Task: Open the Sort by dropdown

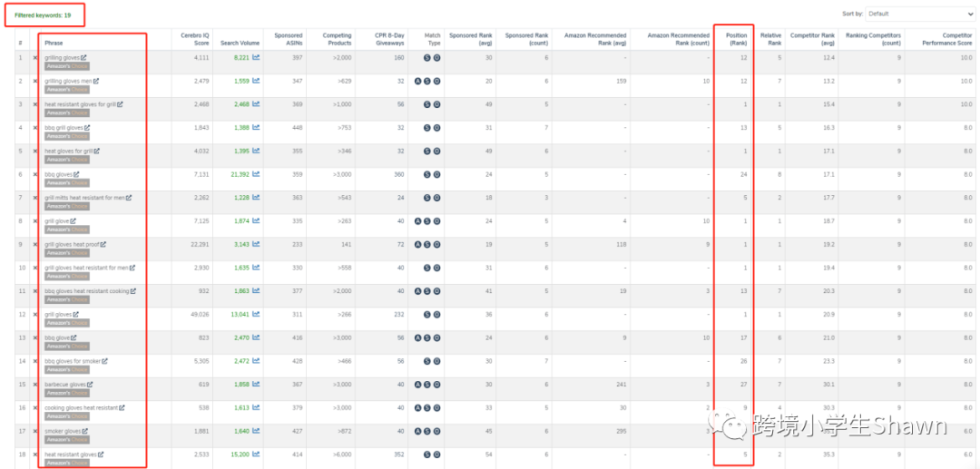Action: (919, 14)
